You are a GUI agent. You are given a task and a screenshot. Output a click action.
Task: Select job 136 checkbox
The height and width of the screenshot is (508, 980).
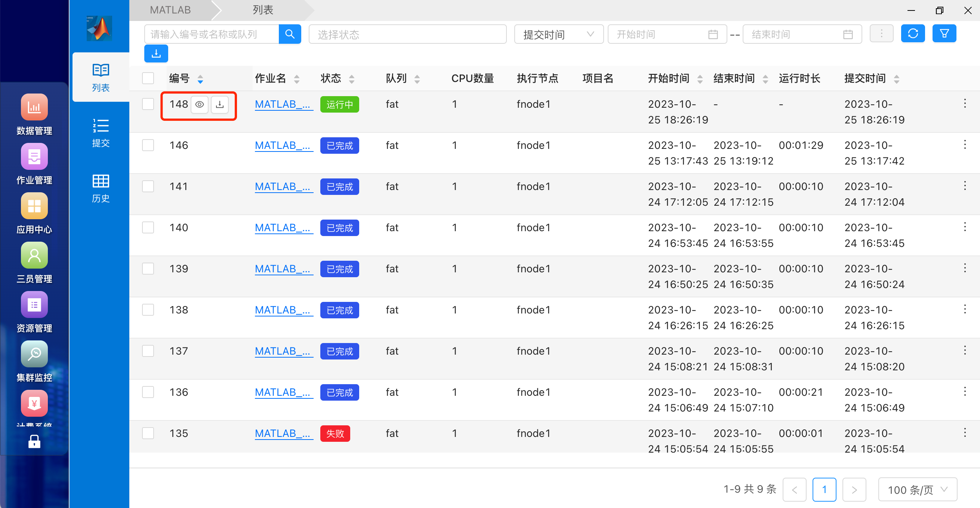[x=148, y=392]
